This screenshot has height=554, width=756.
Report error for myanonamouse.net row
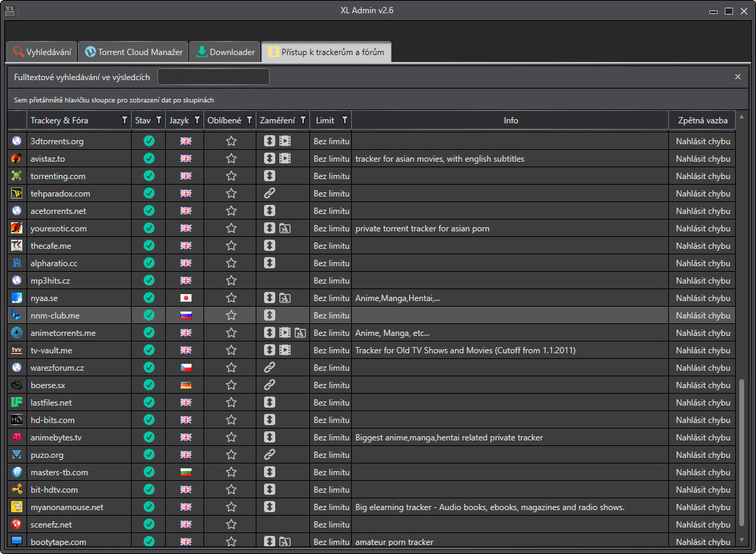702,507
